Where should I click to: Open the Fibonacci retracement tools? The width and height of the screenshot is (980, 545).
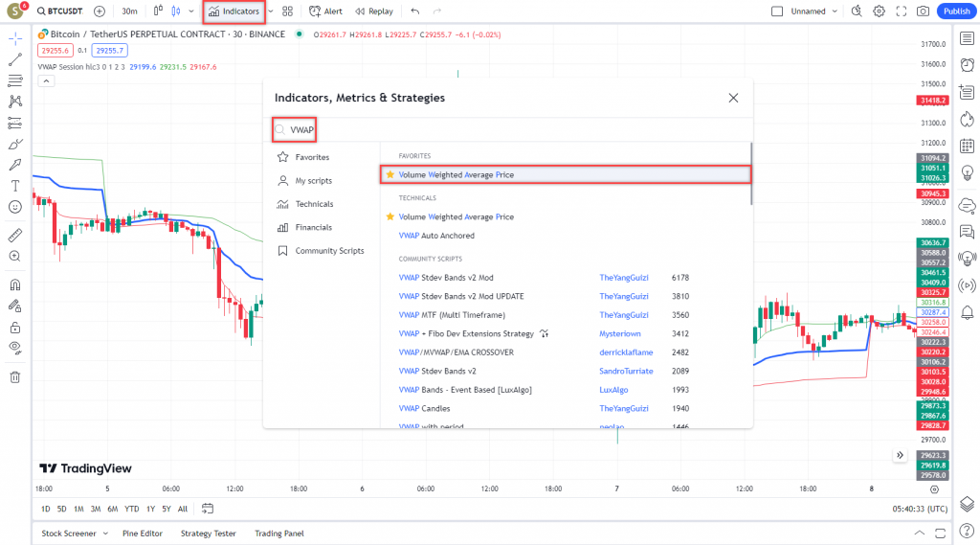(15, 80)
